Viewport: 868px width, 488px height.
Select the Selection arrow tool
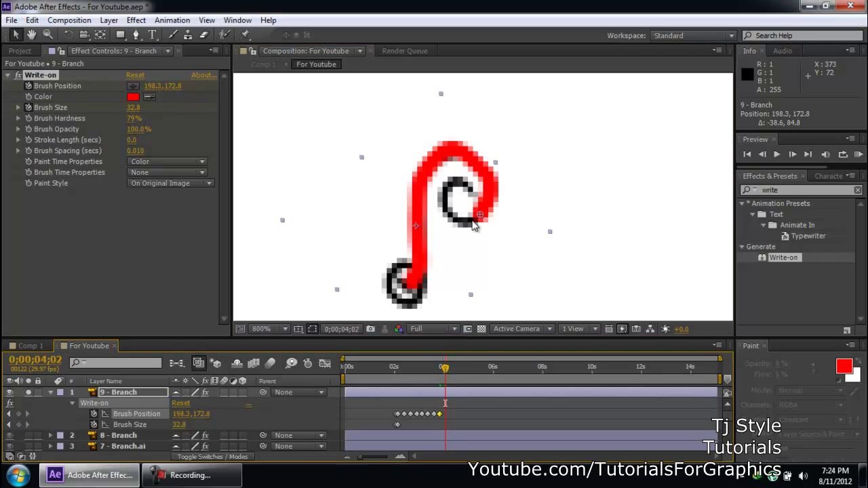[16, 35]
